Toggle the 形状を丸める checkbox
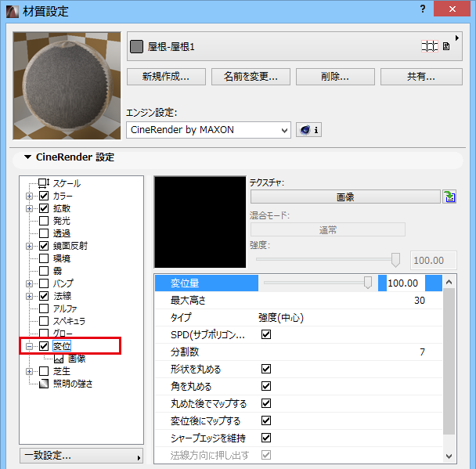 pyautogui.click(x=266, y=369)
